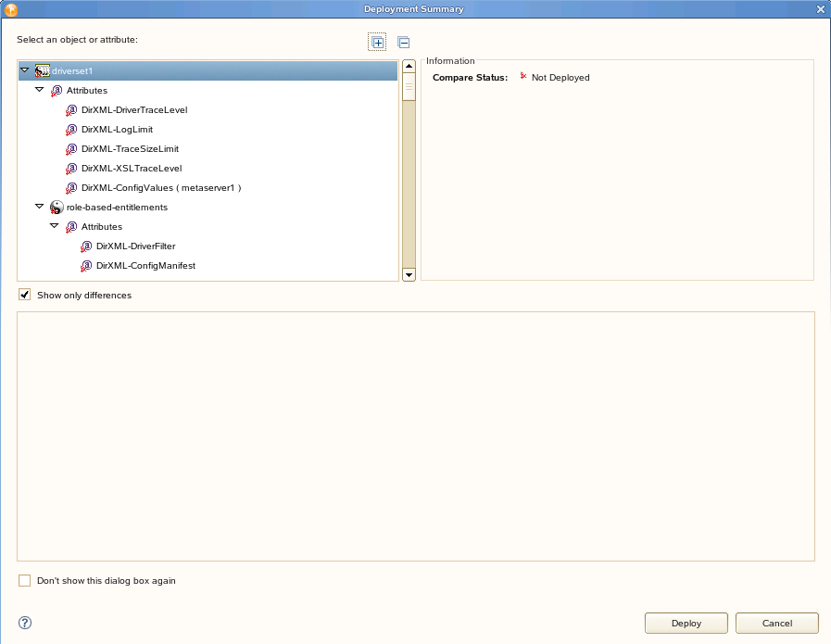The height and width of the screenshot is (644, 831).
Task: Select Attributes label under role-based-entitlements
Action: point(102,227)
